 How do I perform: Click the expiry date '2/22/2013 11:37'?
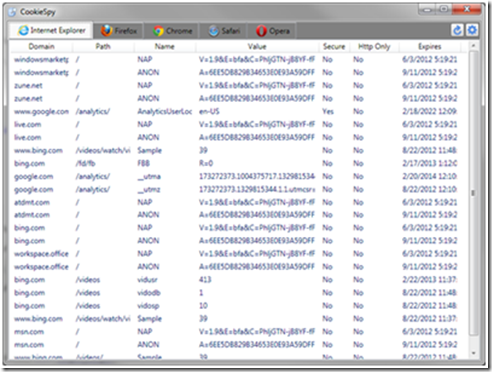tap(430, 280)
